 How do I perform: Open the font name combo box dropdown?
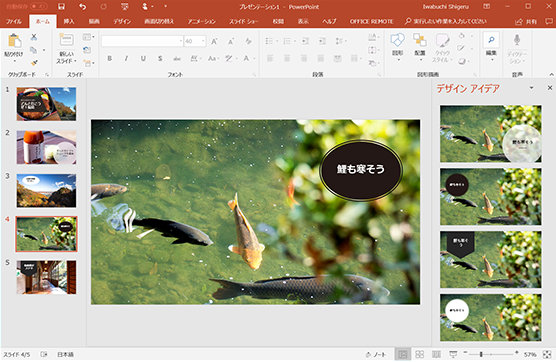[181, 41]
